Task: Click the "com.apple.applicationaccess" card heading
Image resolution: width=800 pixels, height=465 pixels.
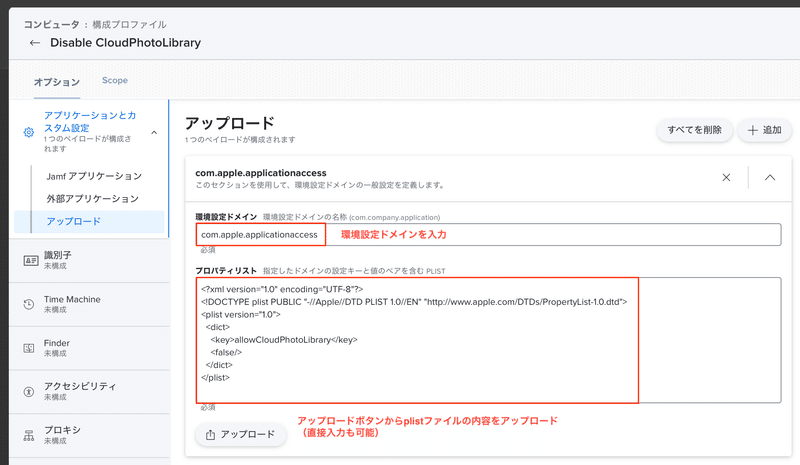Action: (x=261, y=173)
